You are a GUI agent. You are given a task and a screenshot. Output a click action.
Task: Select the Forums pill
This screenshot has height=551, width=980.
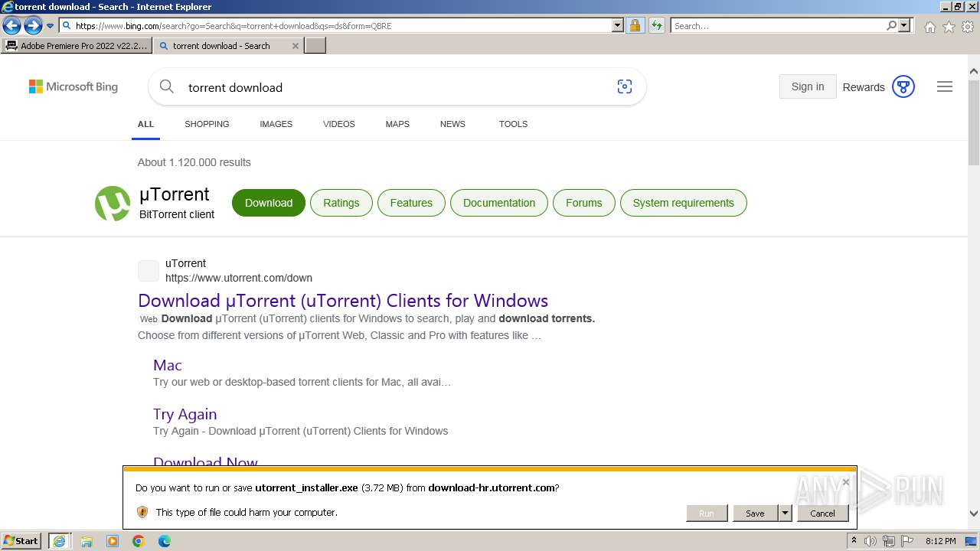point(583,203)
